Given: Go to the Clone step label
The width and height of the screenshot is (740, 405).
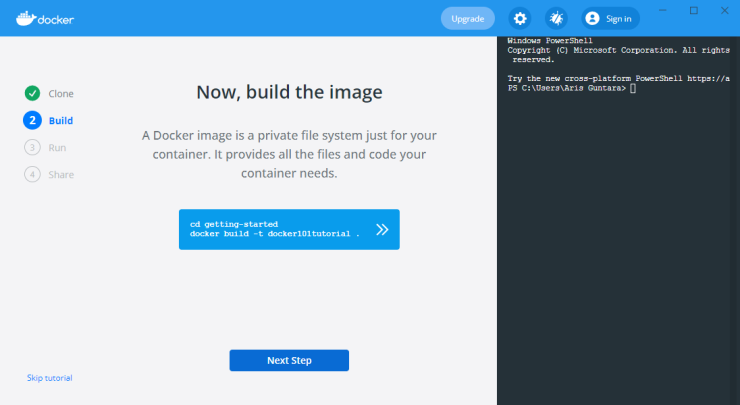Looking at the screenshot, I should pyautogui.click(x=61, y=93).
